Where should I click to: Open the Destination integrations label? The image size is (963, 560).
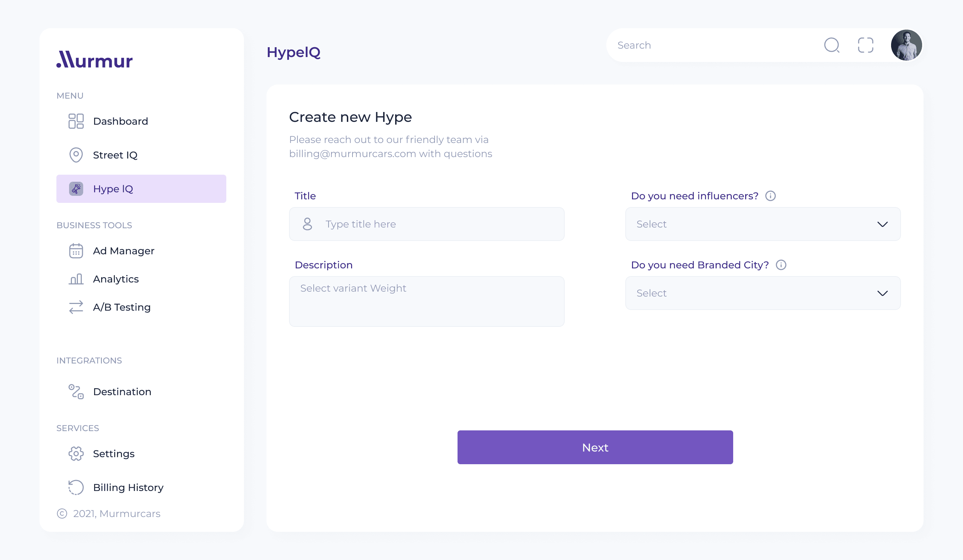pos(122,392)
